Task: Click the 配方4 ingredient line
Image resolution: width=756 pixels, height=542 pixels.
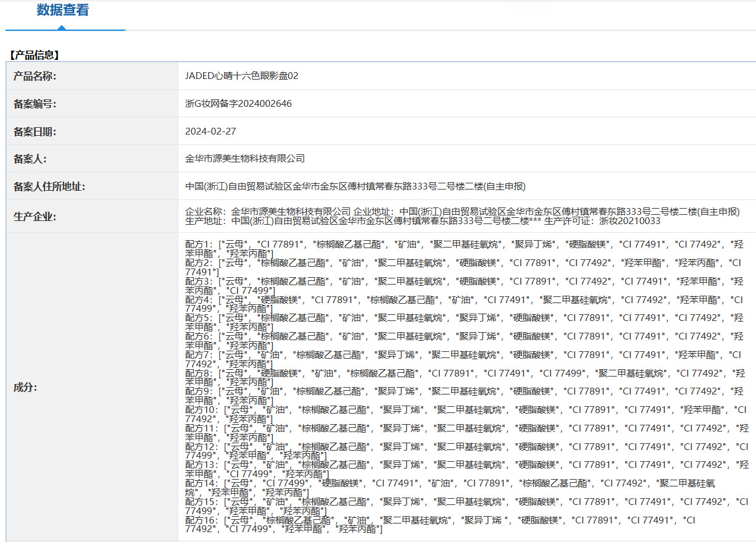Action: (464, 304)
